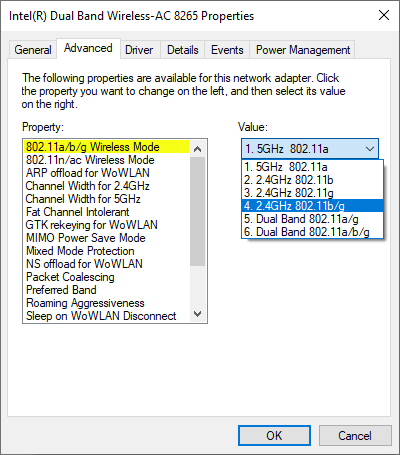This screenshot has width=400, height=455.
Task: Close the Properties dialog window
Action: (x=384, y=15)
